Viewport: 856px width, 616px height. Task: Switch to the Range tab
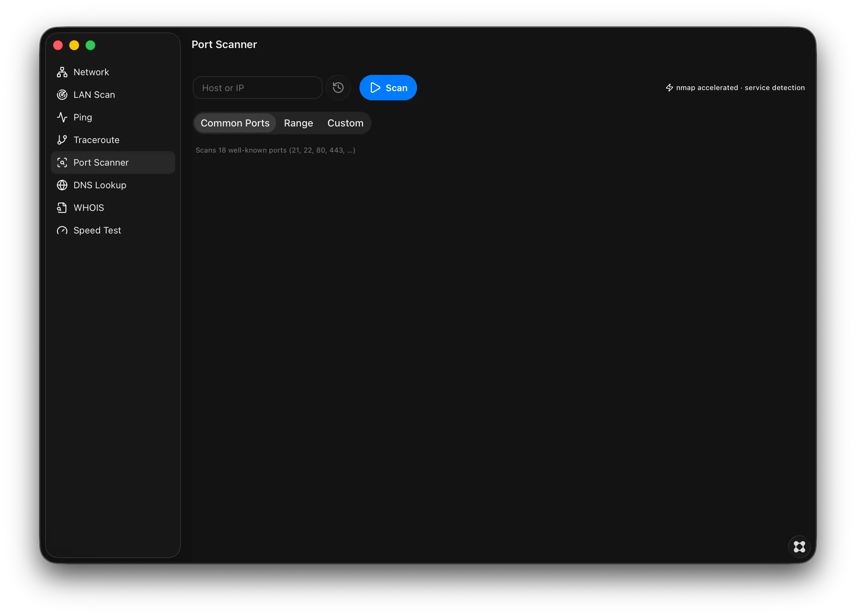point(298,123)
